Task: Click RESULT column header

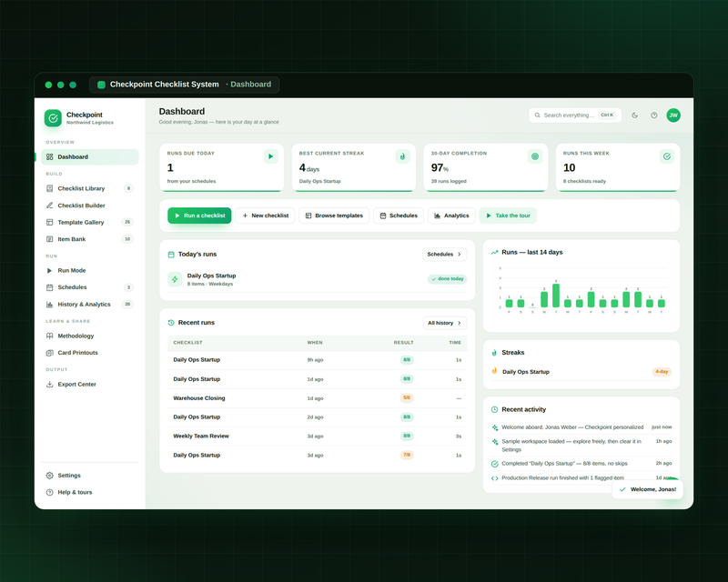Action: pos(403,343)
